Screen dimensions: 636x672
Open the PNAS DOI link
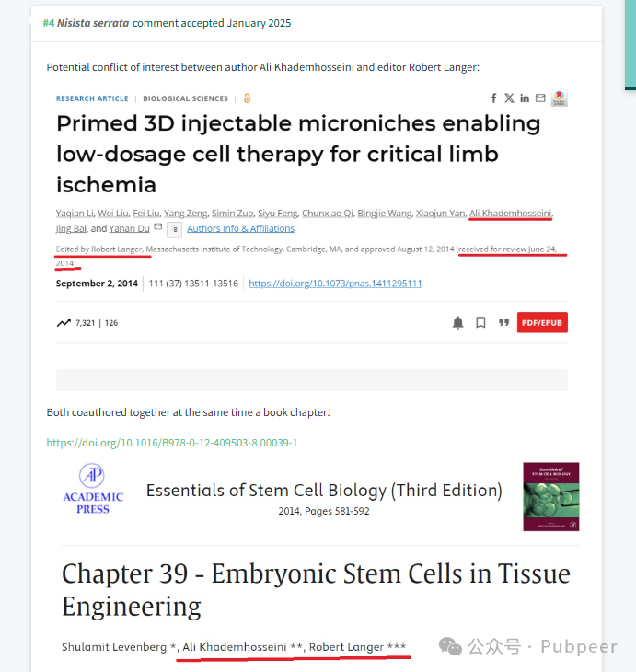(336, 284)
